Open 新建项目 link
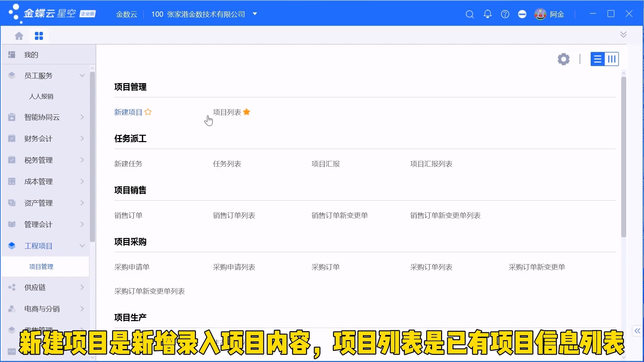Image resolution: width=644 pixels, height=362 pixels. pyautogui.click(x=128, y=112)
